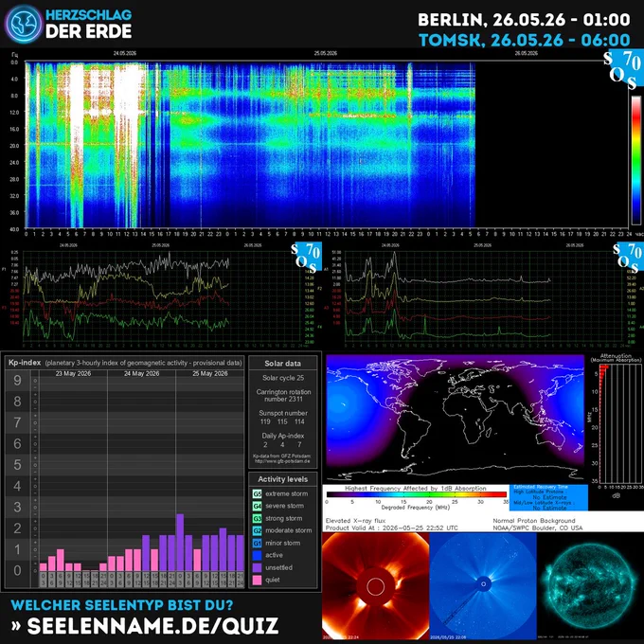The image size is (644, 644).
Task: Click the Schumann resonance spectrogram
Action: point(250,145)
